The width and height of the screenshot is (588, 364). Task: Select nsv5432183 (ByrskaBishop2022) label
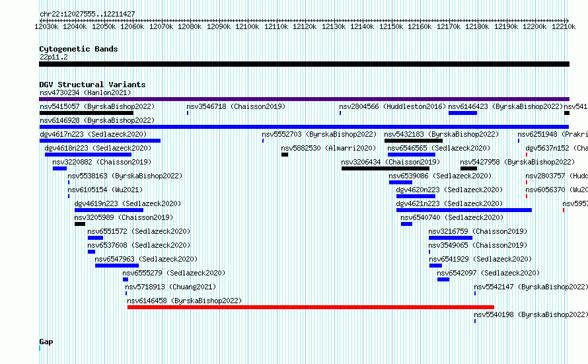tap(441, 134)
